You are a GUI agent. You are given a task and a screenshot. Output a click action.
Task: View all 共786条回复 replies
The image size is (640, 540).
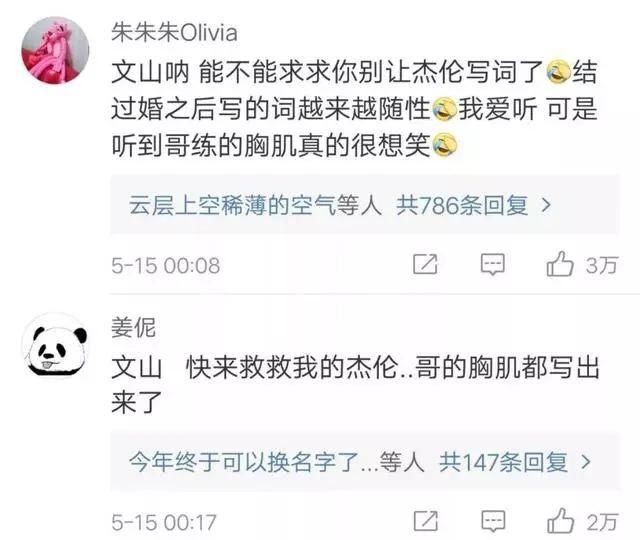point(462,205)
